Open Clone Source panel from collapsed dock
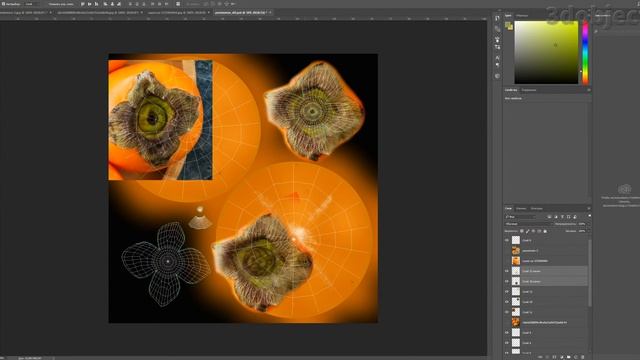Viewport: 640px width, 360px height. coord(497,47)
